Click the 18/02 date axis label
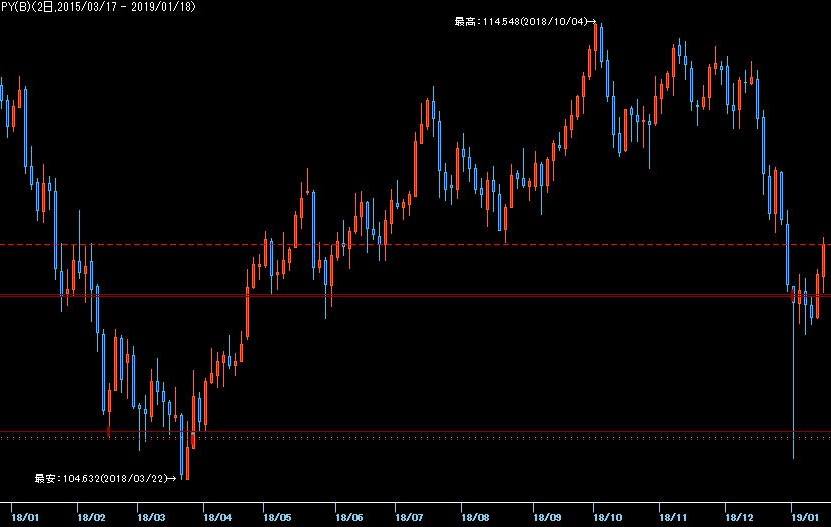This screenshot has width=831, height=527. point(91,517)
